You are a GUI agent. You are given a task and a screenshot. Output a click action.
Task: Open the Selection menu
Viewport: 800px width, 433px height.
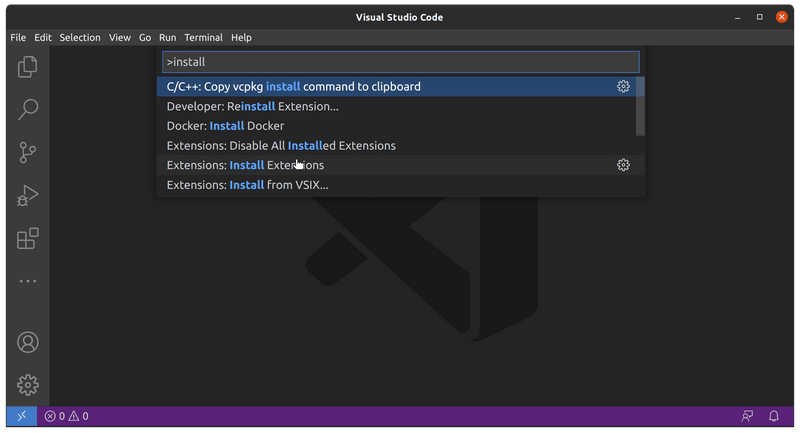click(80, 37)
